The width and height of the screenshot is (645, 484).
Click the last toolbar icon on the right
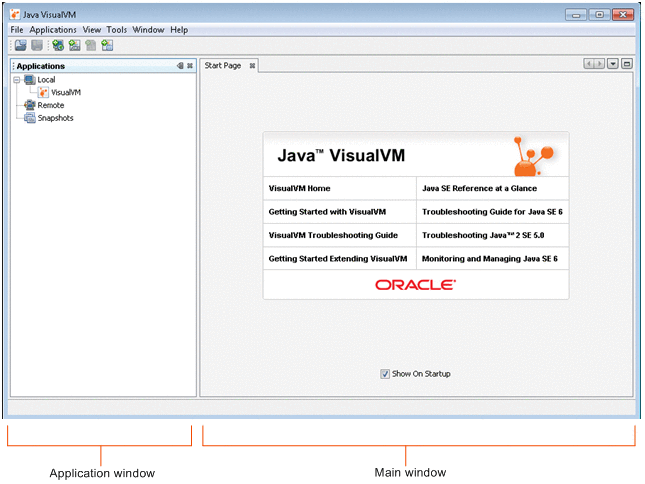click(x=107, y=46)
